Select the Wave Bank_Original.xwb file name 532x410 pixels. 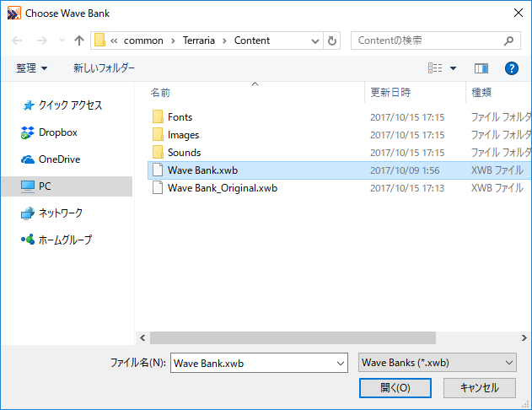pyautogui.click(x=223, y=188)
